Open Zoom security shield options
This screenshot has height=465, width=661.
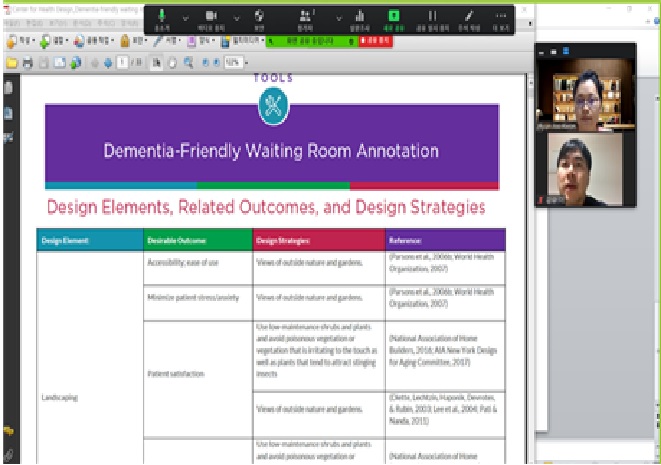[x=259, y=18]
